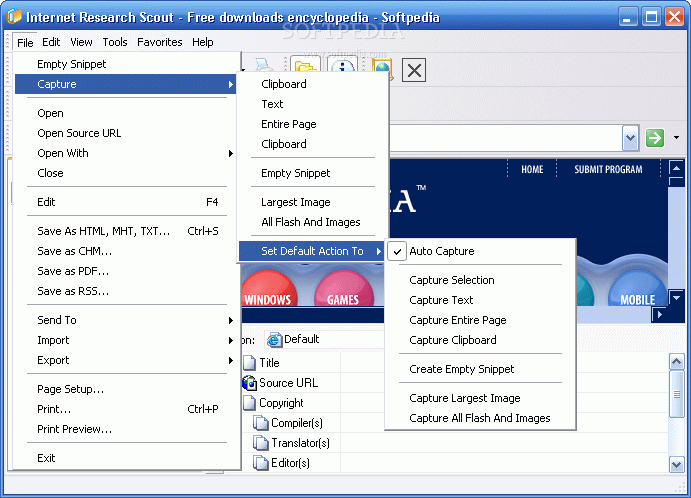
Task: Choose Close from the File menu
Action: [x=126, y=173]
